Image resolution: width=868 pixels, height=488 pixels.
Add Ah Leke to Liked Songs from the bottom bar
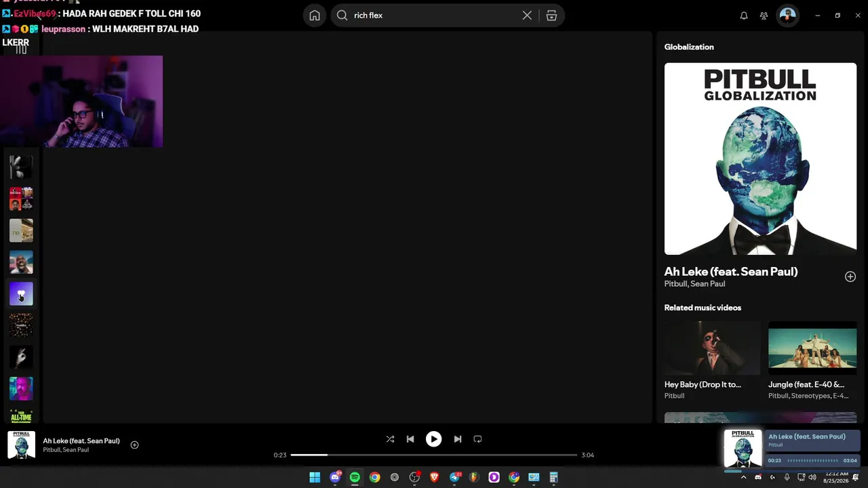click(134, 445)
